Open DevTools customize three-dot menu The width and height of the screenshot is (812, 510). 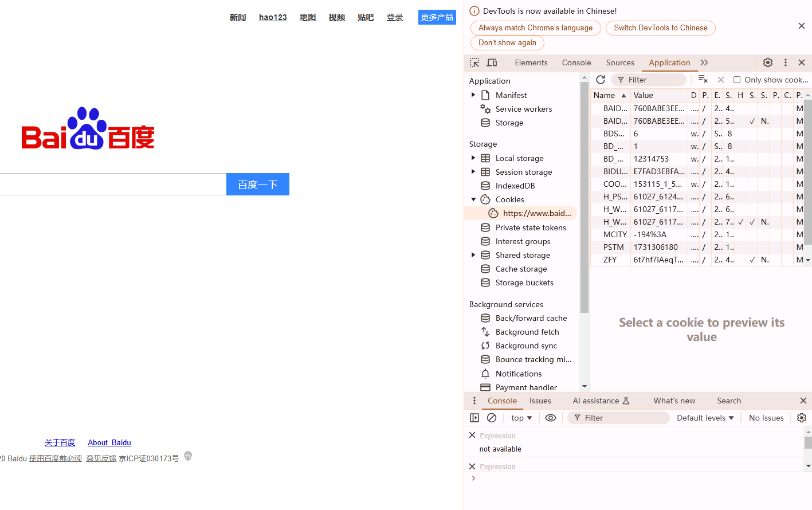tap(786, 62)
